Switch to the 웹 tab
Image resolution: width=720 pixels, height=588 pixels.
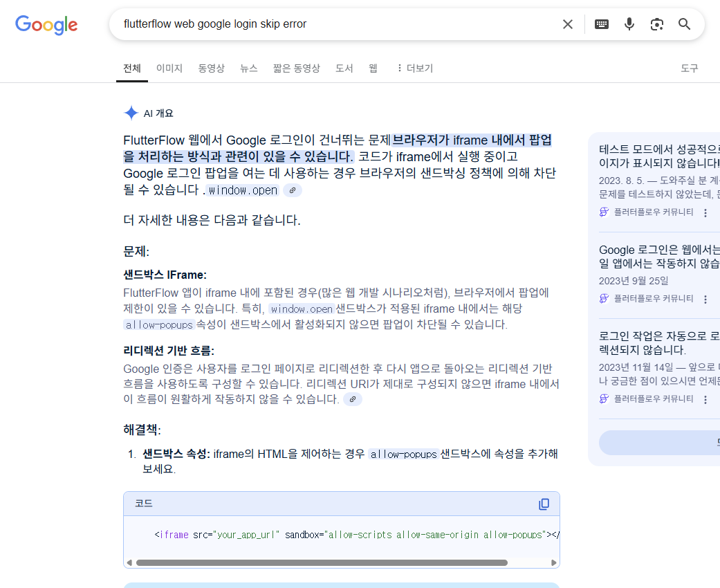pos(373,68)
